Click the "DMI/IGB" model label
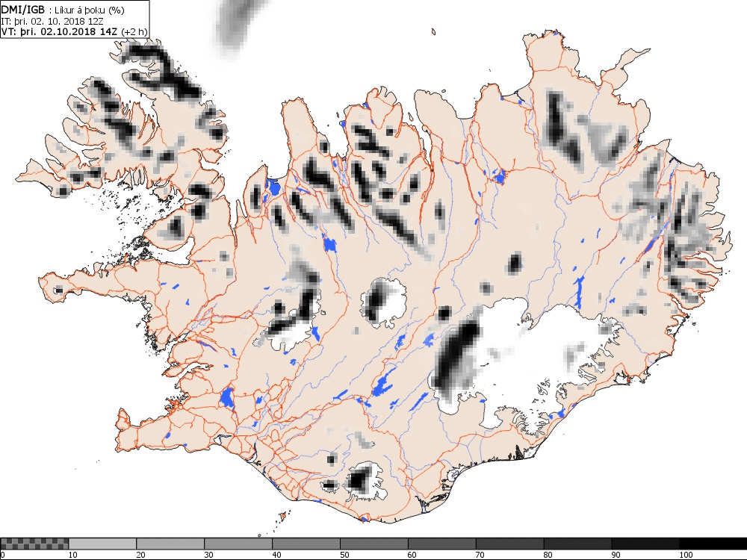Screen dimensions: 747x560 click(x=23, y=10)
